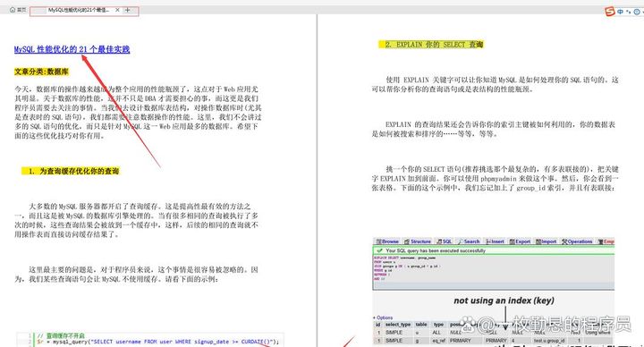Click the Insert tab in phpMyAdmin image

495,241
